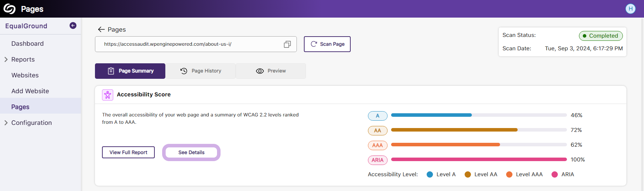Screen dimensions: 644x191
Task: Open the Preview tab
Action: click(x=271, y=71)
